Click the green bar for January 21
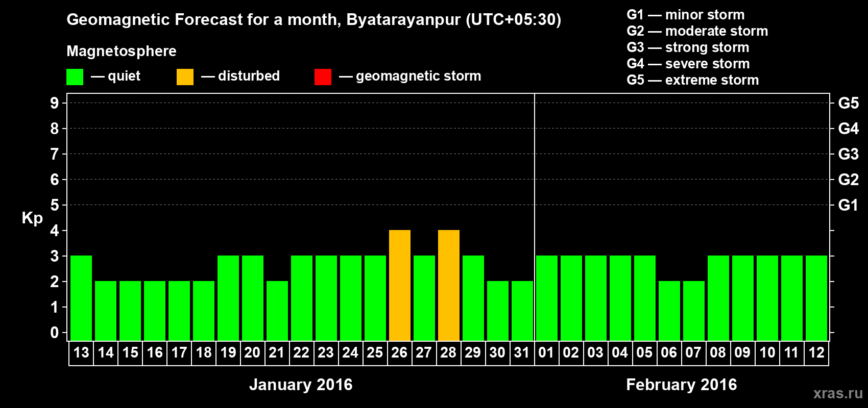The width and height of the screenshot is (868, 408). pyautogui.click(x=277, y=311)
